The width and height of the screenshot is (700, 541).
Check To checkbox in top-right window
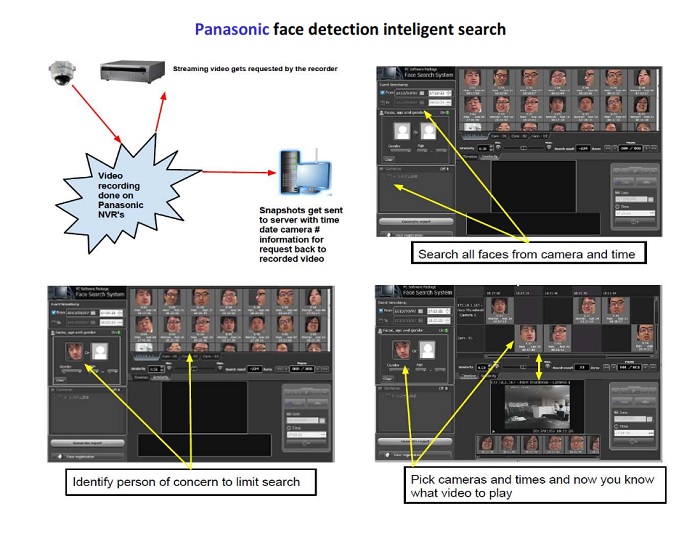click(382, 102)
